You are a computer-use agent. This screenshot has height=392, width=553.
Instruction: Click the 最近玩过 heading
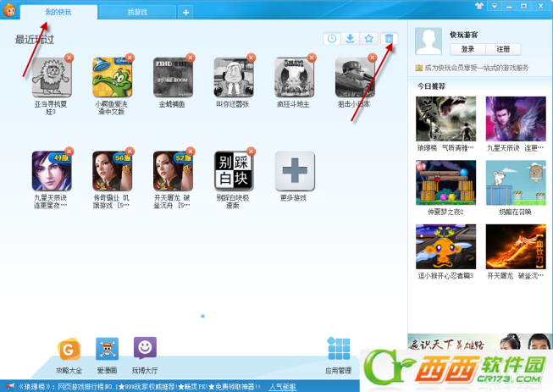point(35,40)
